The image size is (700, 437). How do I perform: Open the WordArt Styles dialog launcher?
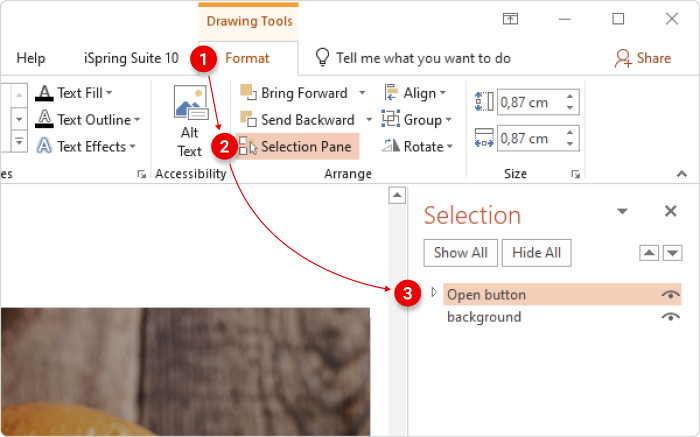(142, 174)
